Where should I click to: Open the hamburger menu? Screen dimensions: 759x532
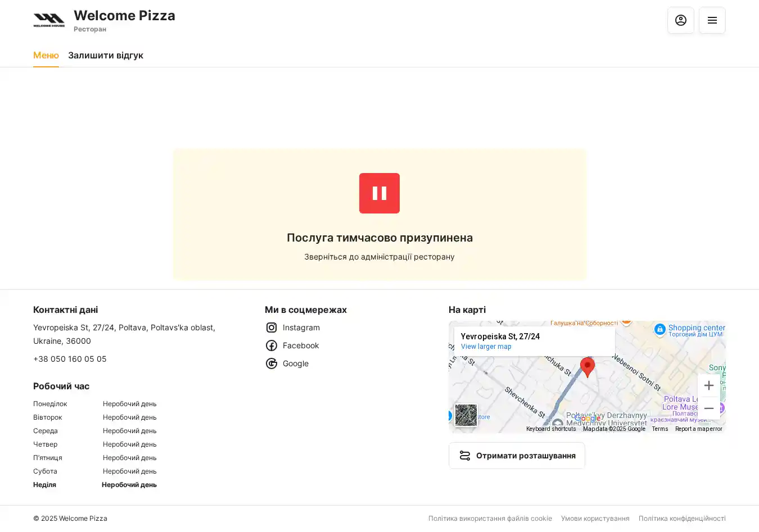[x=712, y=20]
